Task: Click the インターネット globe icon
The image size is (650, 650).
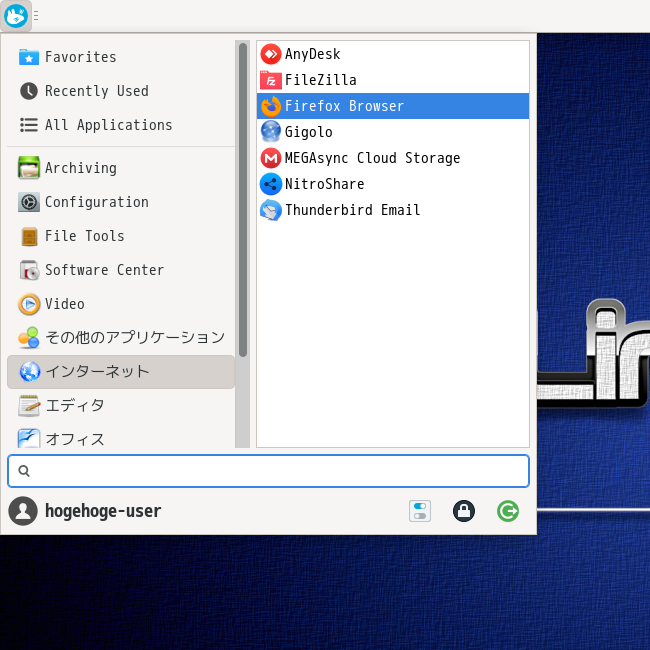Action: 30,372
